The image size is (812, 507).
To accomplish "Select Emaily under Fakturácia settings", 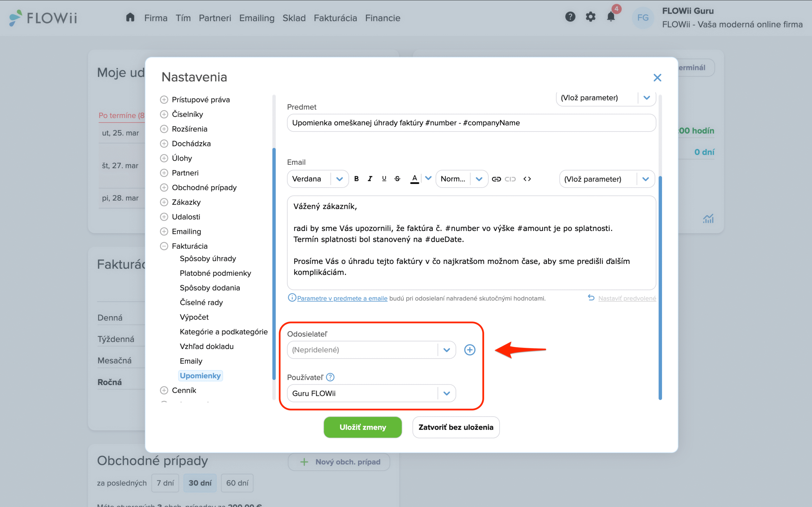I will (191, 361).
